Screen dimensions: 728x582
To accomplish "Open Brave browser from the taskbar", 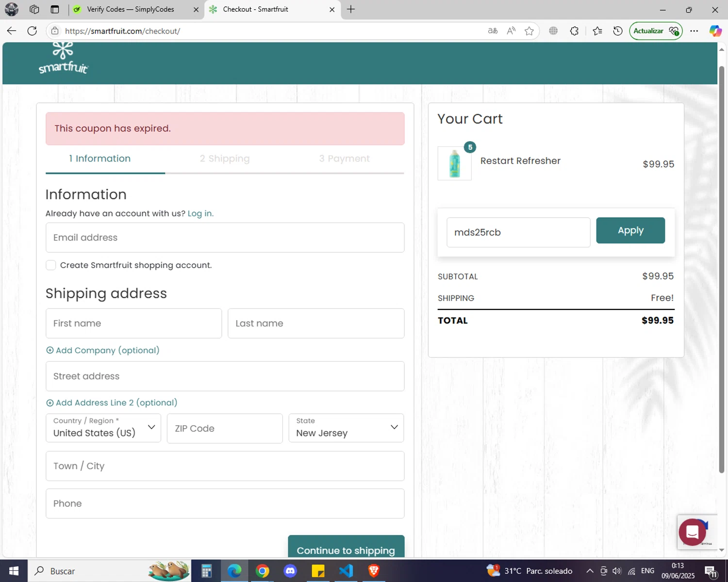I will point(374,571).
